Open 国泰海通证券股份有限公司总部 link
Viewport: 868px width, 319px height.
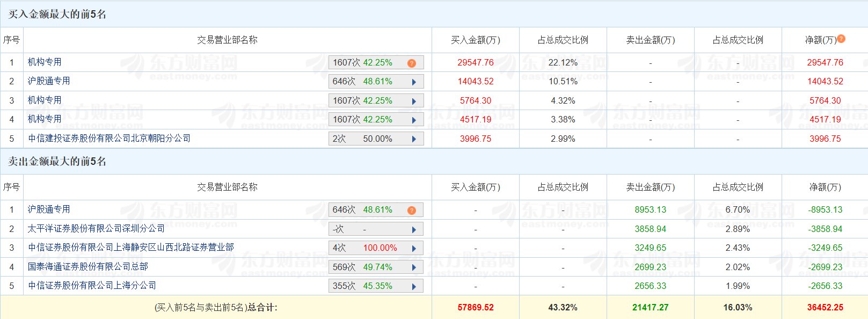[87, 267]
